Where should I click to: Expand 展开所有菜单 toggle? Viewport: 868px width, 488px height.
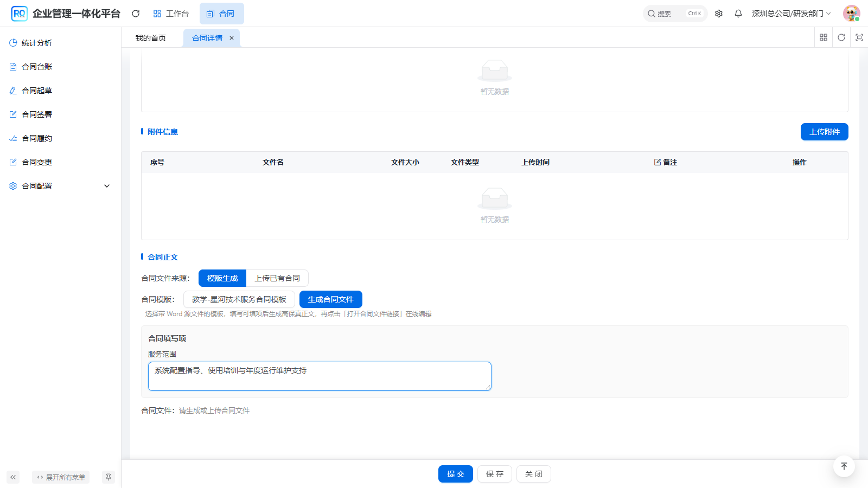tap(61, 477)
